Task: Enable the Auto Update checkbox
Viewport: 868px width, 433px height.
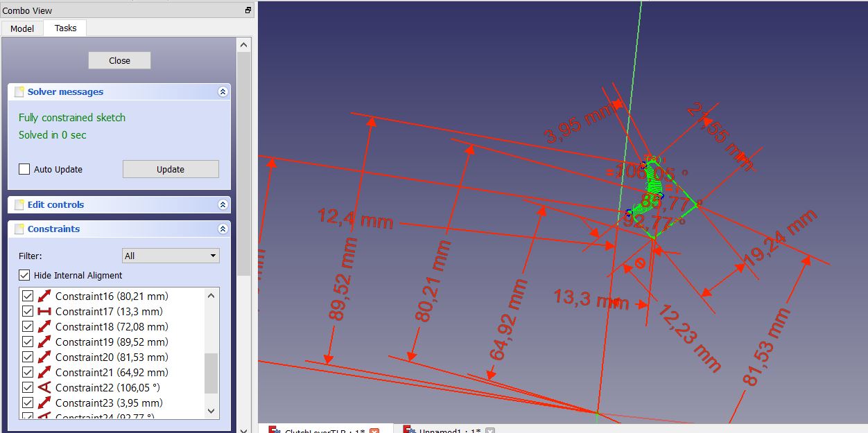Action: pos(24,169)
